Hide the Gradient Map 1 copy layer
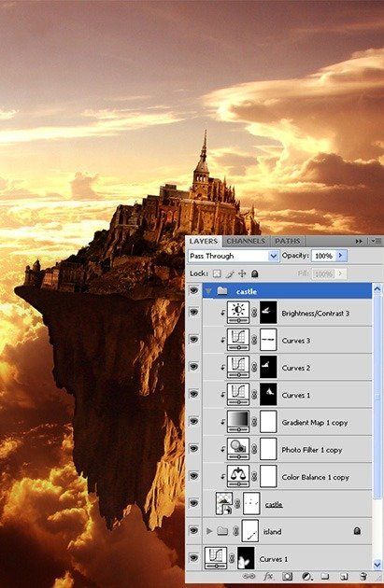This screenshot has width=384, height=588. (x=193, y=422)
